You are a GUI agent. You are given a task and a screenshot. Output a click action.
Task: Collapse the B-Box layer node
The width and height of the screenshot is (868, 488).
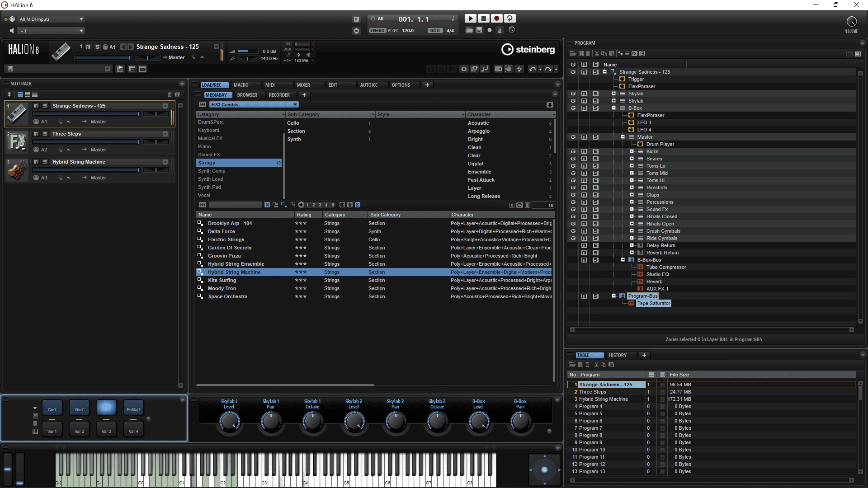[613, 108]
